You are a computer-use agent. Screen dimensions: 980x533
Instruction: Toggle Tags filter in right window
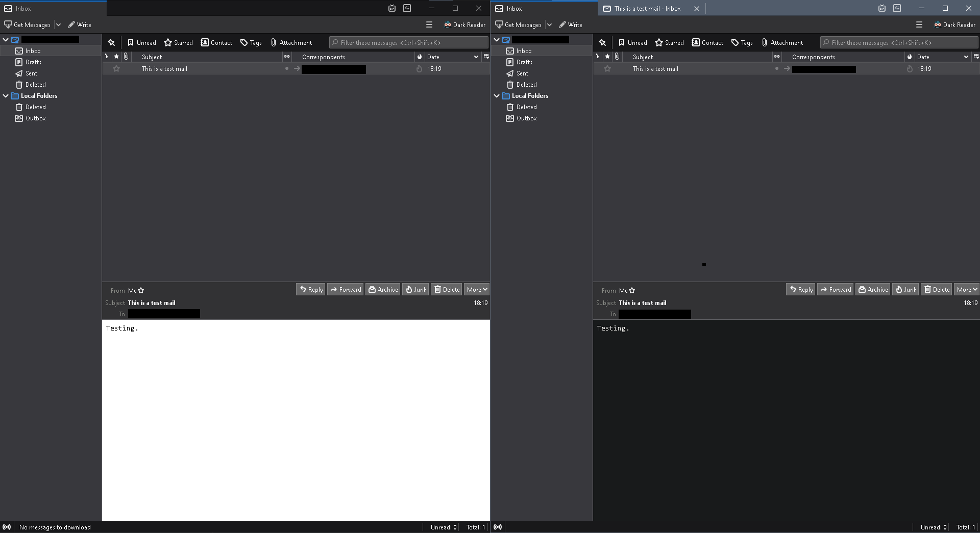pos(742,42)
